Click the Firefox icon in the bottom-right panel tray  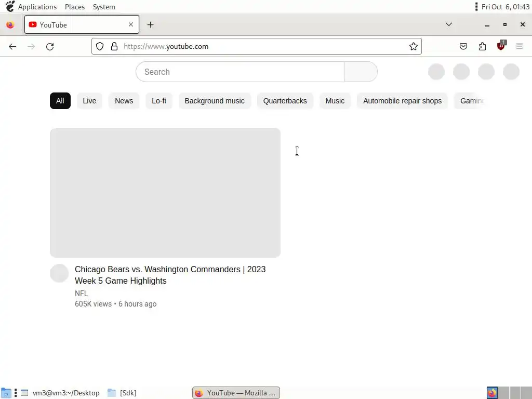point(492,393)
